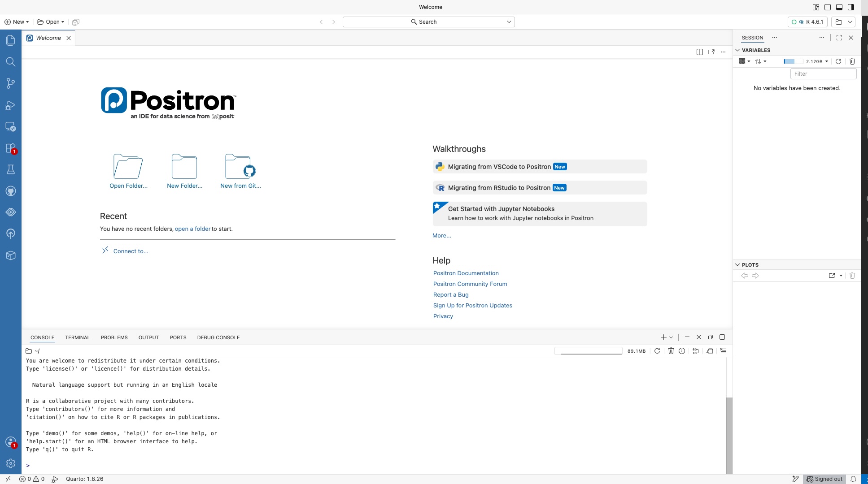Screen dimensions: 868x484
Task: Open the 2.12GB memory usage dropdown
Action: click(x=817, y=61)
